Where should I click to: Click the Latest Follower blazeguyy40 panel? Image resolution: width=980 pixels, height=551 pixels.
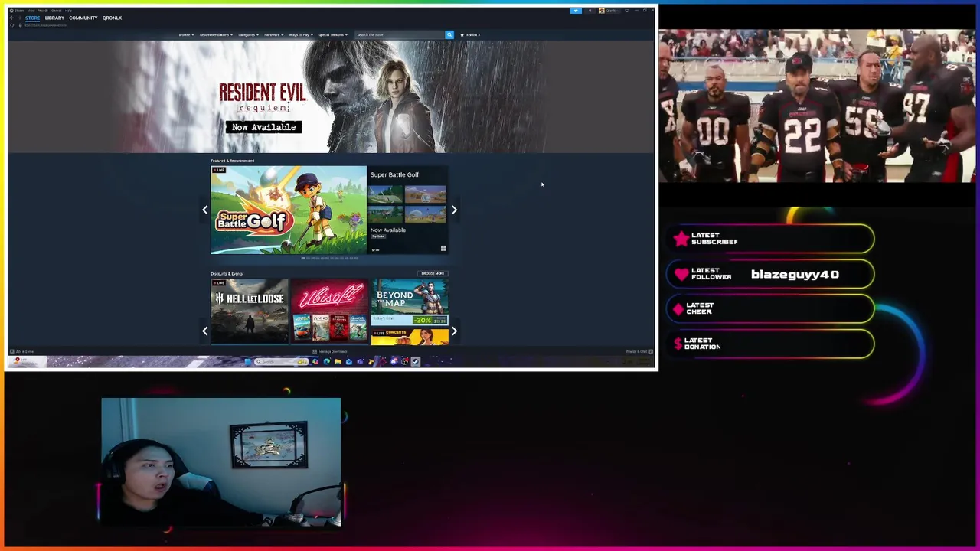770,274
